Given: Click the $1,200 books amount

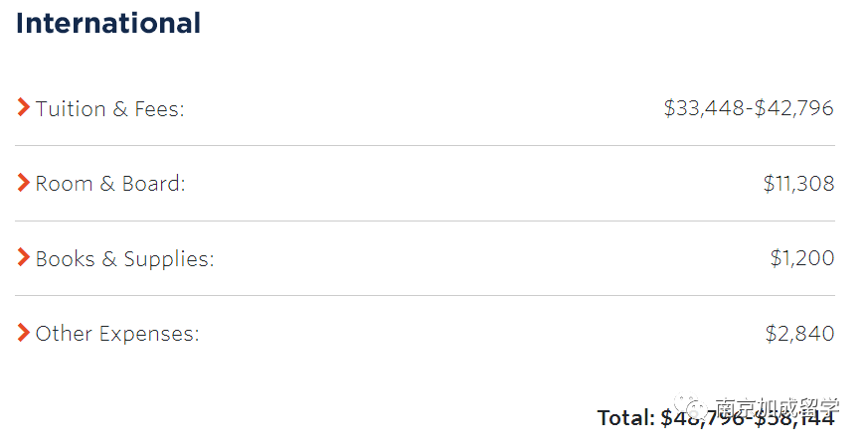Looking at the screenshot, I should pyautogui.click(x=802, y=258).
